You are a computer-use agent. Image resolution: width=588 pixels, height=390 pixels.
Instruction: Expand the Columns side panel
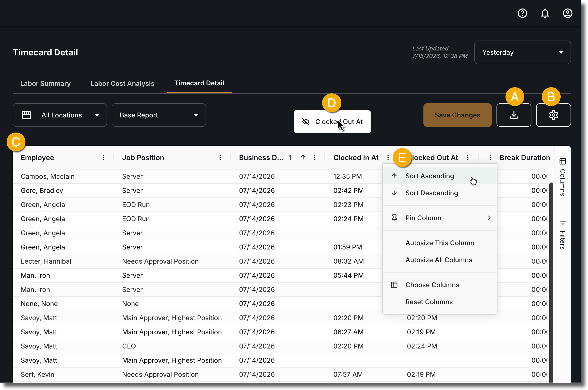pos(563,177)
